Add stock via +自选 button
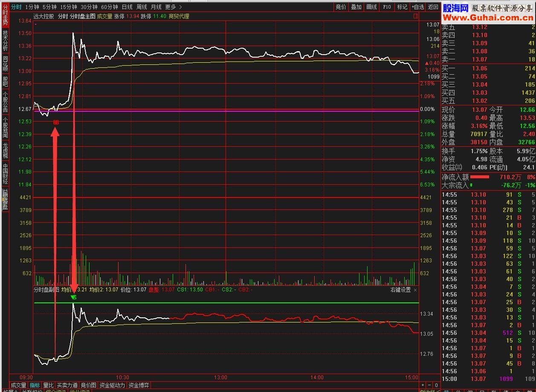 [418, 7]
